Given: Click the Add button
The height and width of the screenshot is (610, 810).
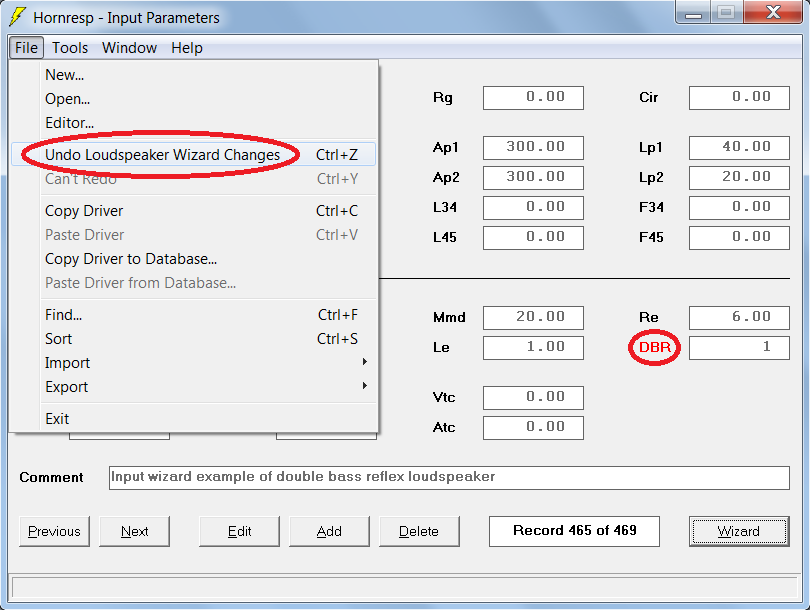Looking at the screenshot, I should tap(329, 531).
